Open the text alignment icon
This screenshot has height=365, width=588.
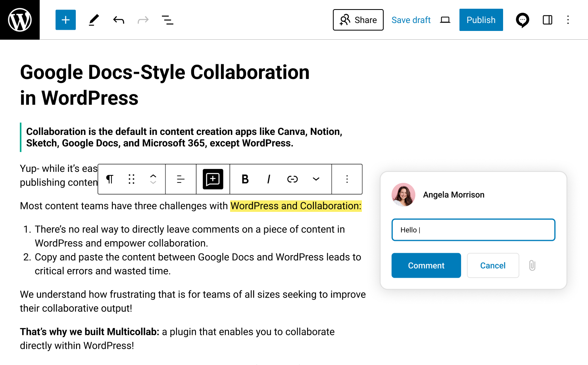coord(181,179)
